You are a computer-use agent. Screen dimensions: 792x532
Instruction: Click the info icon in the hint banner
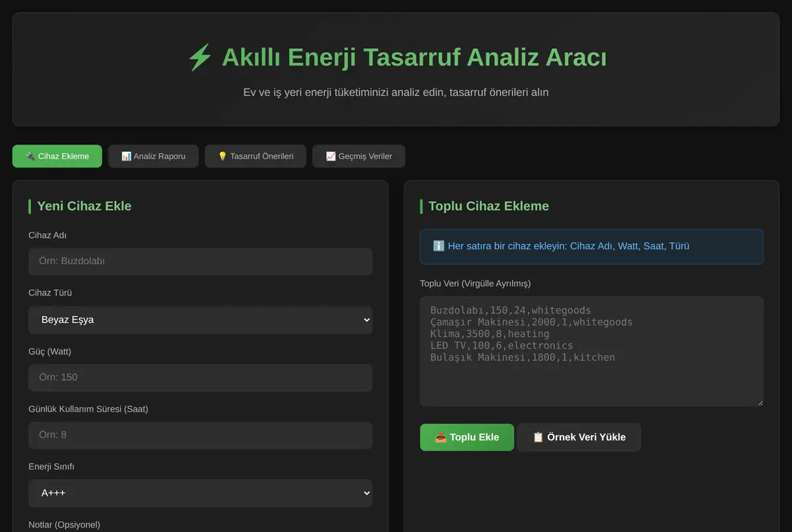[439, 246]
